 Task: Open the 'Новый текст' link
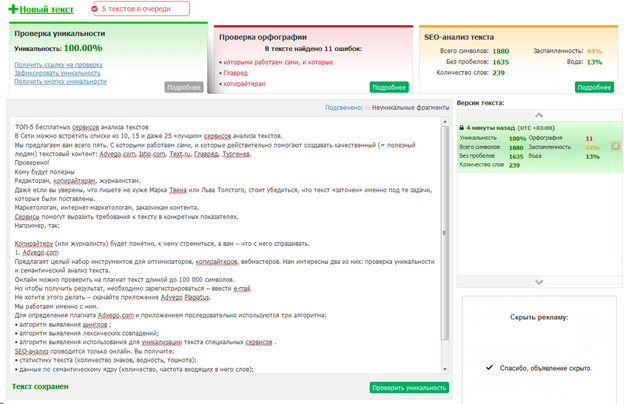[47, 9]
